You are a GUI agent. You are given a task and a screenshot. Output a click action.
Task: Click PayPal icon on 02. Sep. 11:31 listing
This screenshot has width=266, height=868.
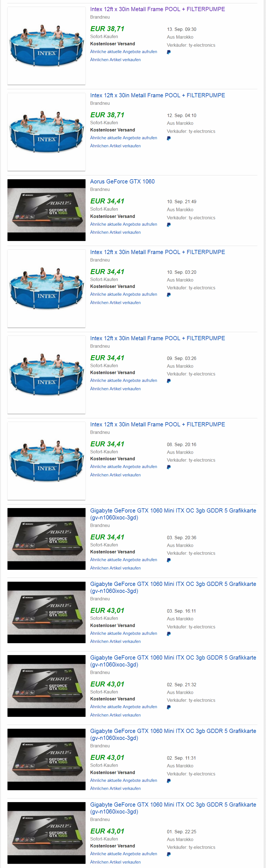coord(169,781)
